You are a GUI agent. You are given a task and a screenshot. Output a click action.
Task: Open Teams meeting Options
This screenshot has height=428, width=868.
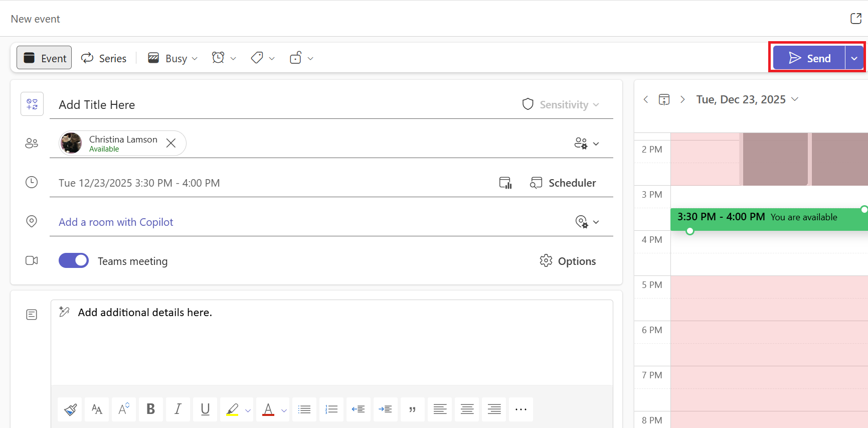click(x=568, y=261)
